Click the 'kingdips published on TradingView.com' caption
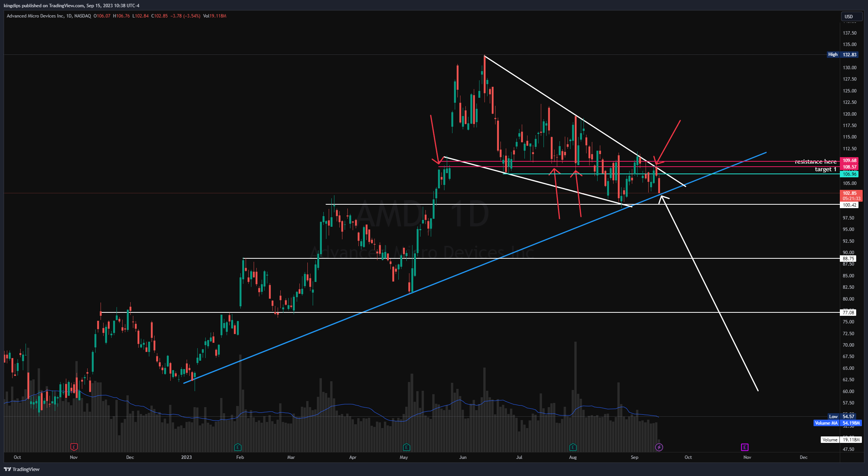The height and width of the screenshot is (476, 868). (x=44, y=6)
